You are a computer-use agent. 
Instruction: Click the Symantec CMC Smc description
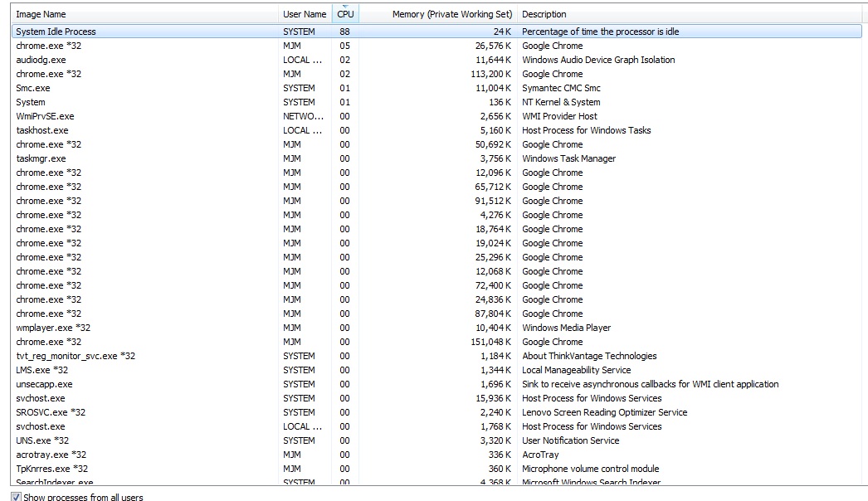(x=561, y=88)
